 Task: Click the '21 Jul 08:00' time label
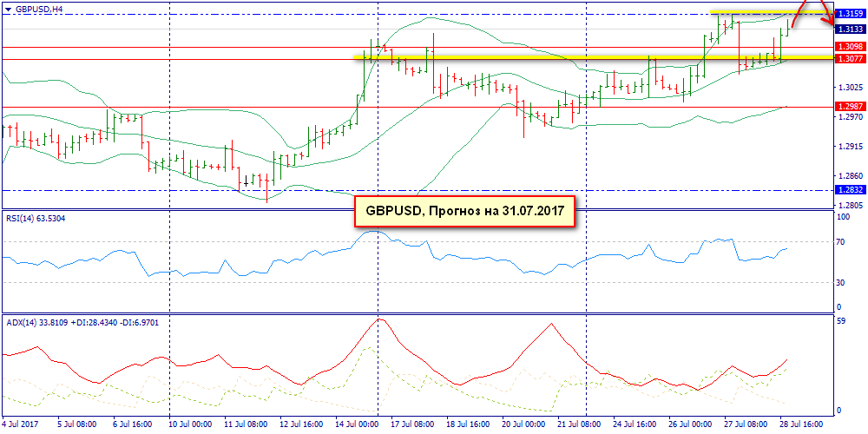point(577,423)
